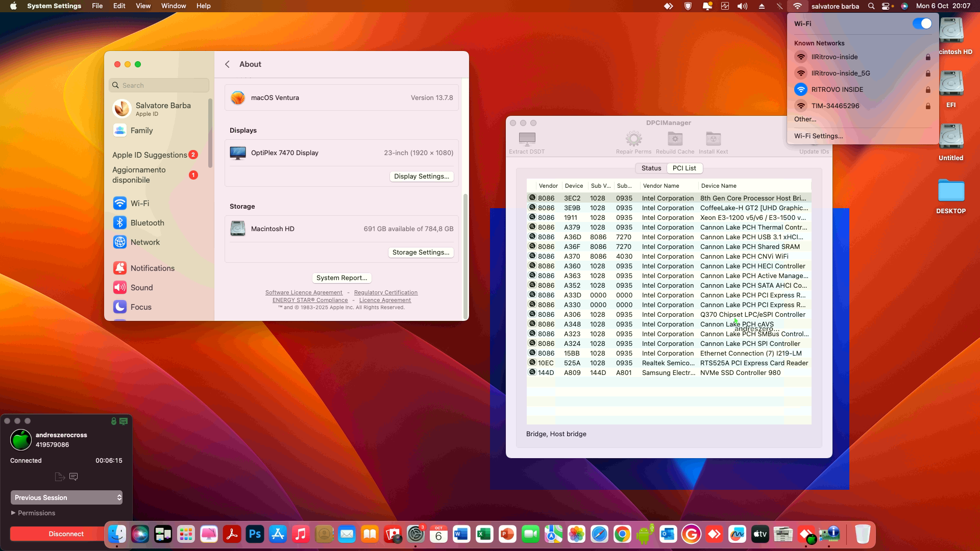
Task: Select the NVMe SSD Controller 980 row
Action: pos(669,373)
